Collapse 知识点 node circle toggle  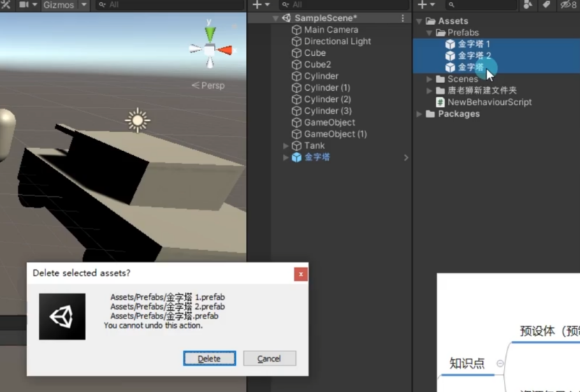tap(500, 363)
